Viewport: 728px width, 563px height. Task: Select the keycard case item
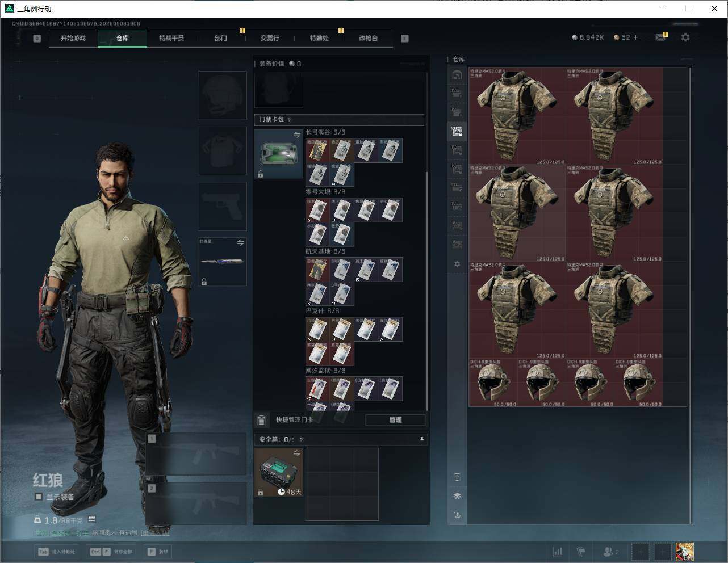[x=279, y=154]
